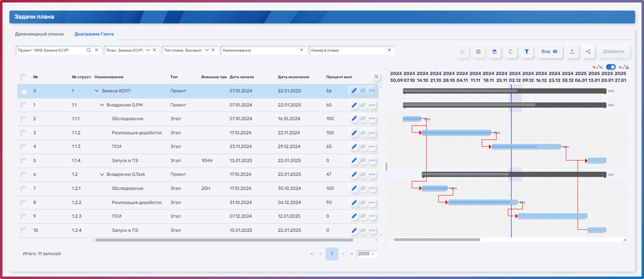The image size is (644, 279).
Task: Edit the Замена КСУП row with the pencil
Action: [354, 91]
